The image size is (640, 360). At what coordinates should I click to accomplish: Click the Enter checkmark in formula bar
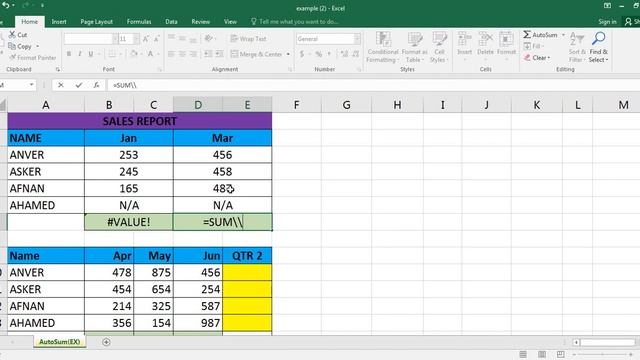click(x=78, y=85)
